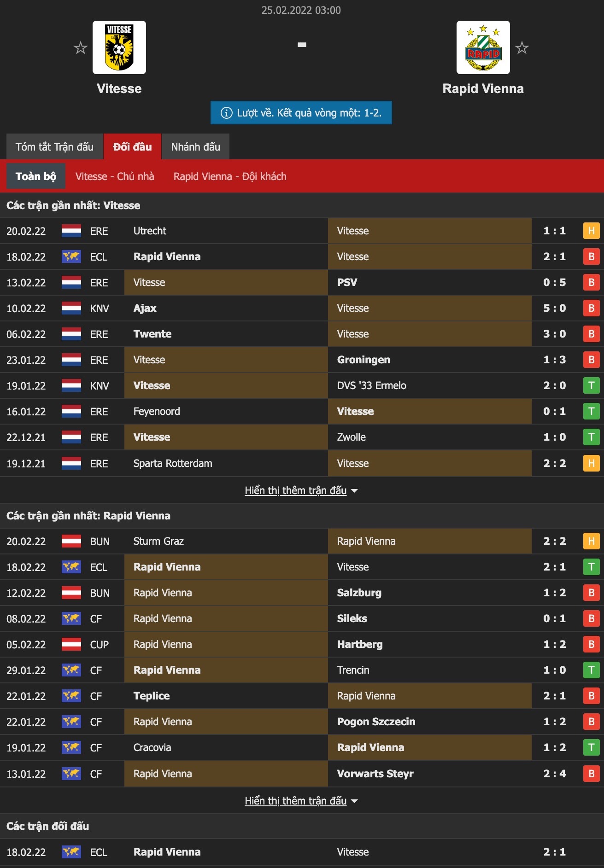Click the head-to-head 2 : 1 score

555,852
